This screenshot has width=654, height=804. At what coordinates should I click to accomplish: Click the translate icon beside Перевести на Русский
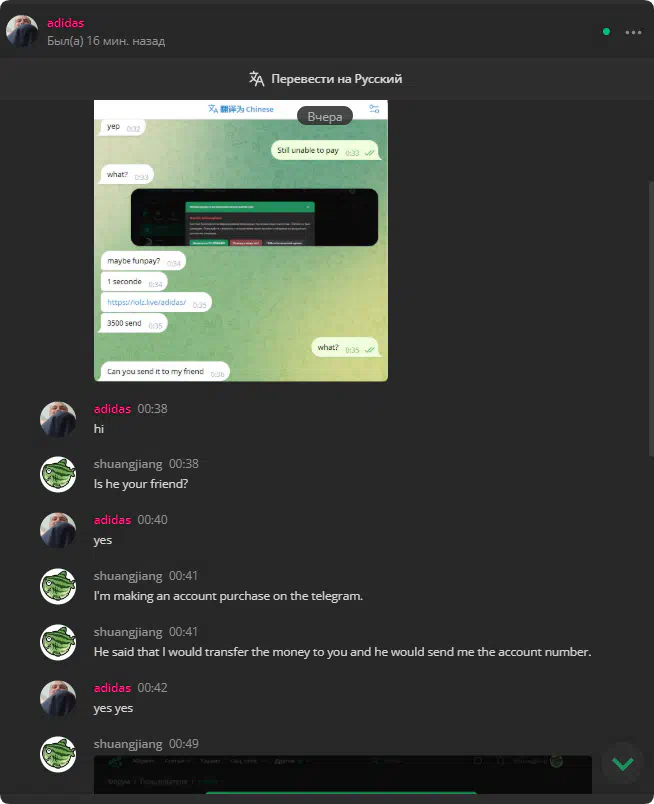(256, 78)
